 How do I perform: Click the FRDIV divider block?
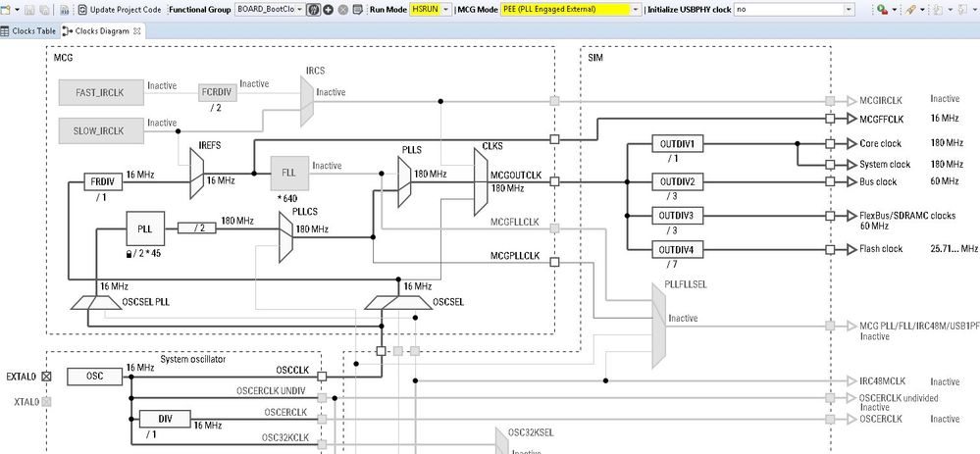click(103, 181)
